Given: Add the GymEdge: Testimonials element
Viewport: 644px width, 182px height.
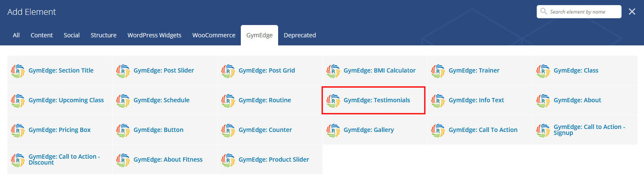Looking at the screenshot, I should (x=374, y=101).
